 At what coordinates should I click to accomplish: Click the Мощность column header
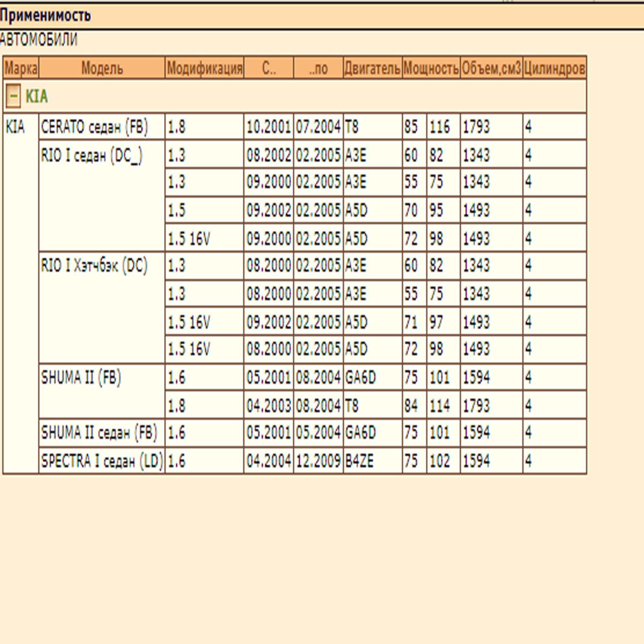[x=431, y=68]
